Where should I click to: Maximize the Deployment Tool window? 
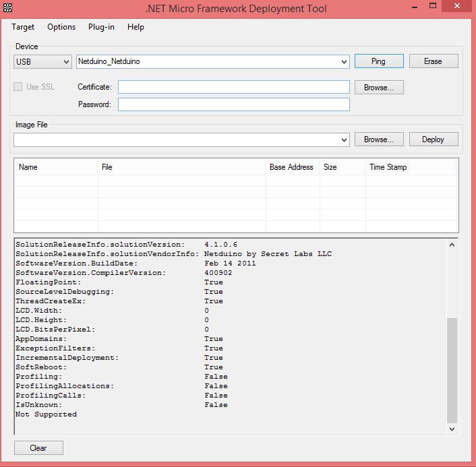(433, 6)
